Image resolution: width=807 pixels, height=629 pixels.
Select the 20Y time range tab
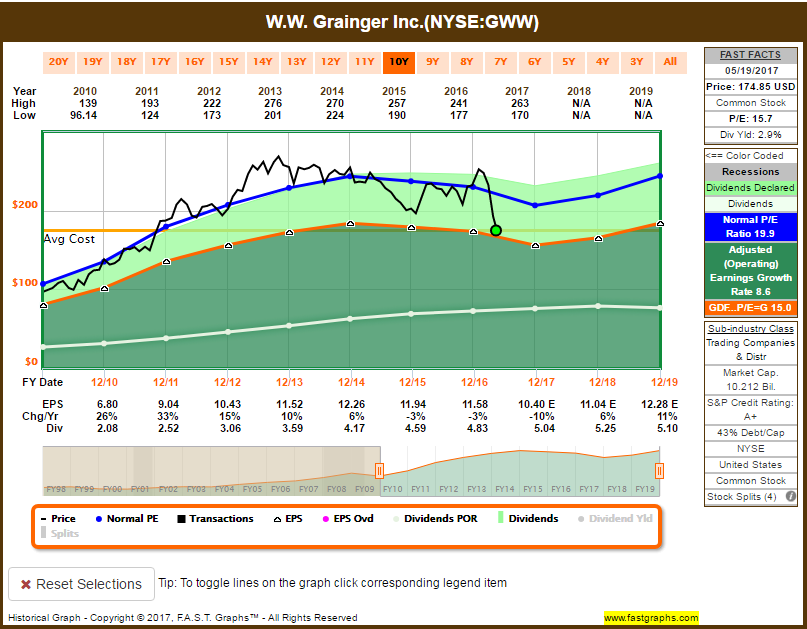pyautogui.click(x=59, y=62)
